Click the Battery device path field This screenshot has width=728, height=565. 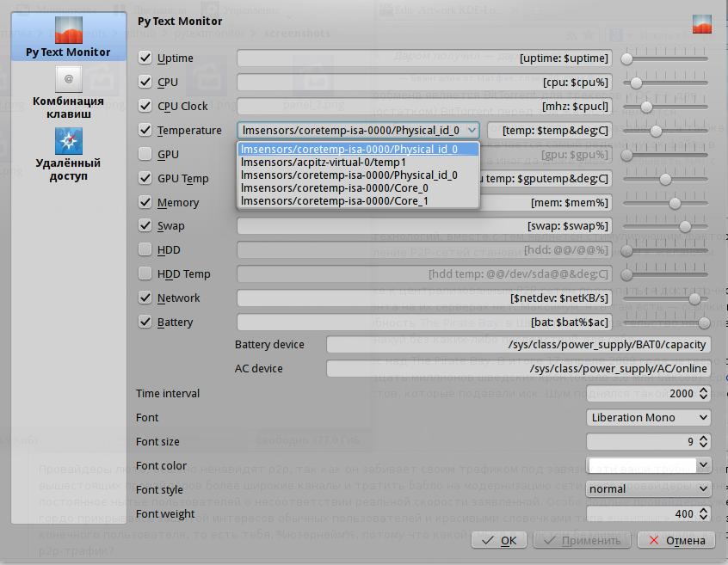pyautogui.click(x=518, y=345)
